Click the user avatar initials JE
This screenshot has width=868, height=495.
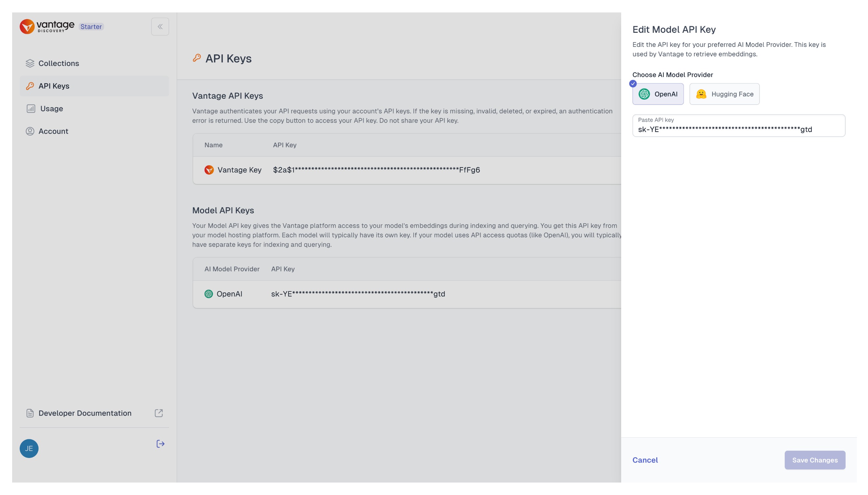(29, 448)
